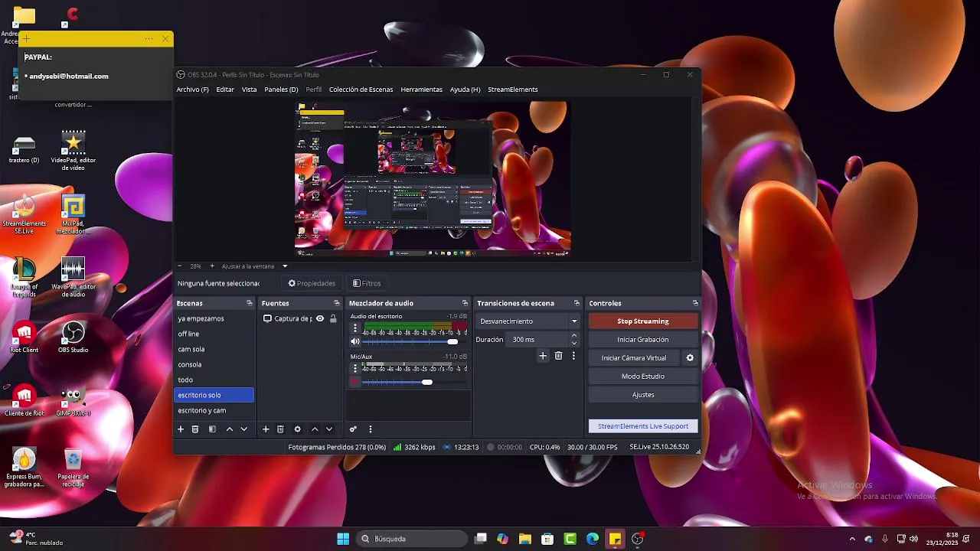The width and height of the screenshot is (980, 551).
Task: Open Archivo (F) menu
Action: pos(192,90)
